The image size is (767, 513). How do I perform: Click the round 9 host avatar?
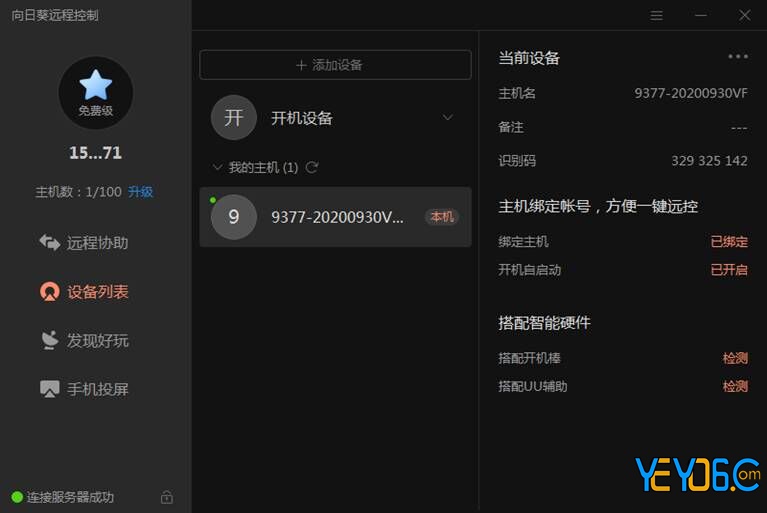(233, 217)
